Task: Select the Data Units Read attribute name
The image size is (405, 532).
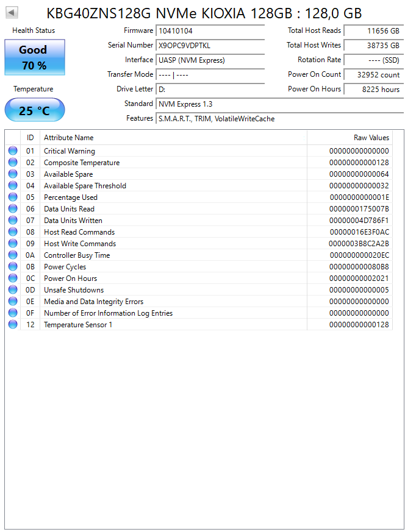Action: (70, 208)
